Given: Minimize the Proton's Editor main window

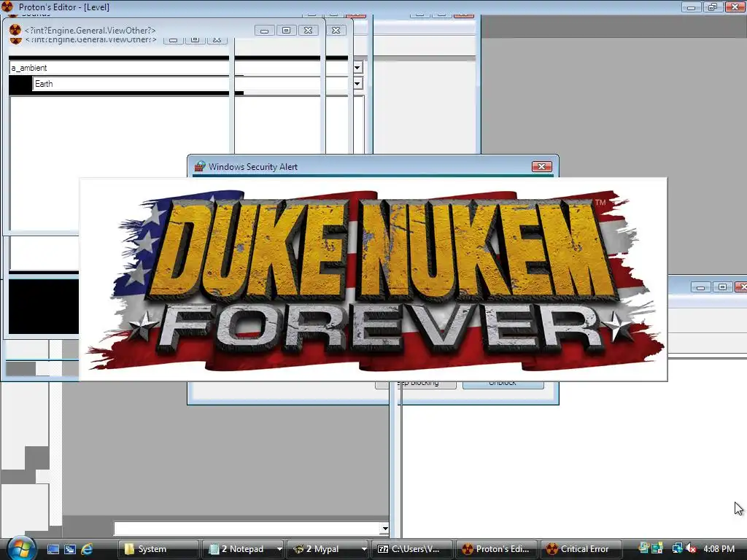Looking at the screenshot, I should click(691, 7).
